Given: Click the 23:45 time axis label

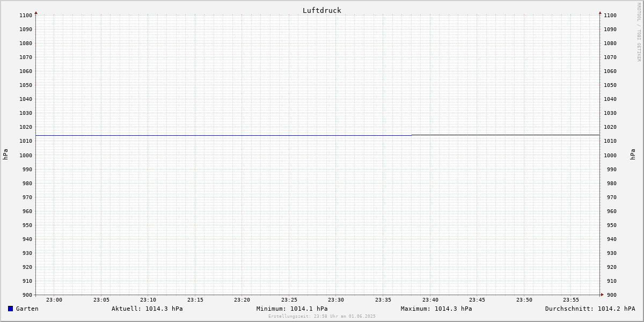Looking at the screenshot, I should coord(477,300).
